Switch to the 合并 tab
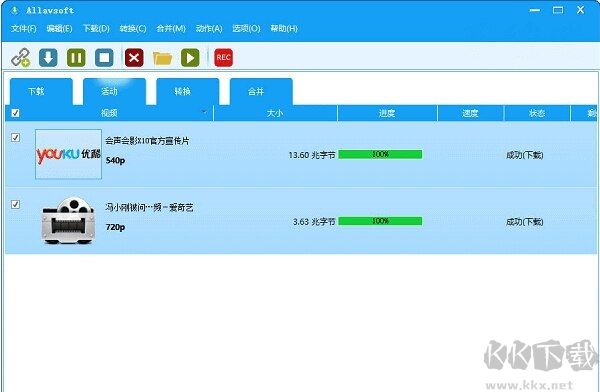The height and width of the screenshot is (392, 600). [x=261, y=91]
